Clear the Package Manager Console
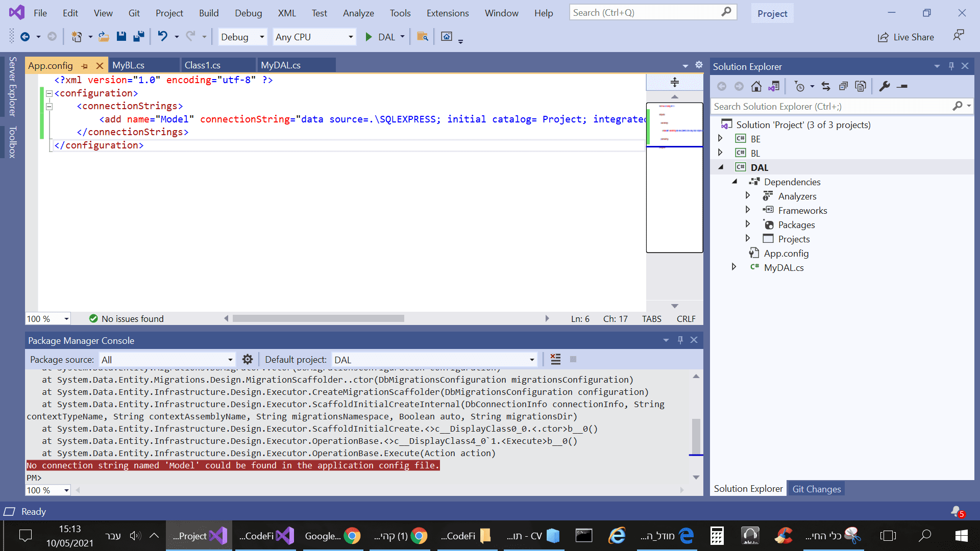The image size is (980, 551). [x=556, y=360]
